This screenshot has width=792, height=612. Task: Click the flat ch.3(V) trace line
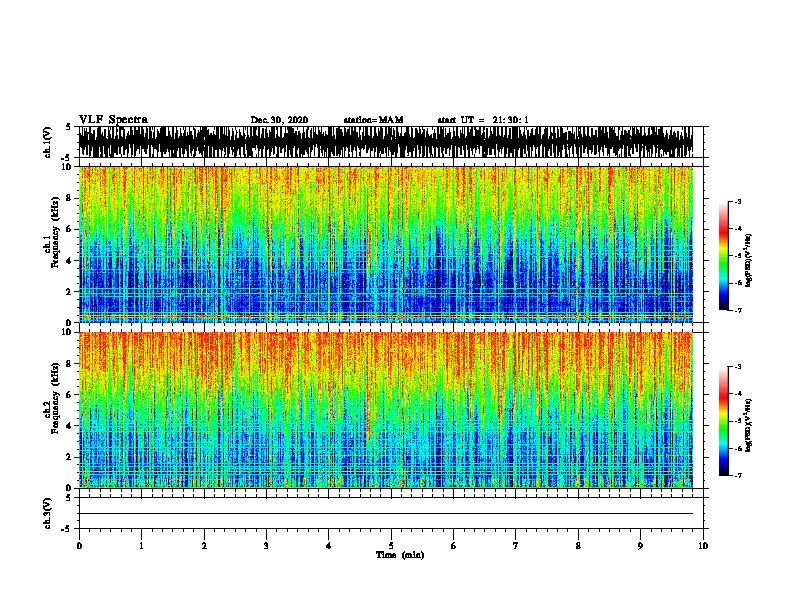(x=385, y=514)
